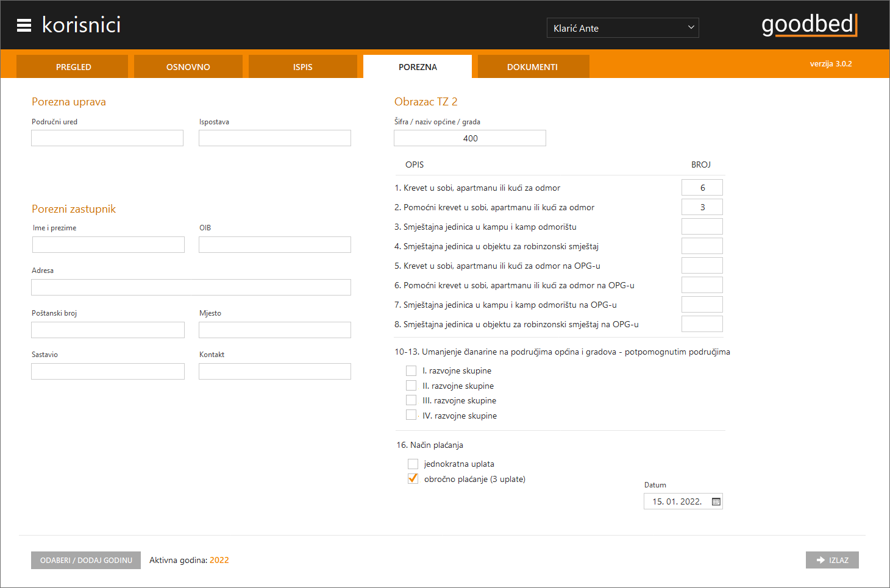Switch to the ISPIS tab
The width and height of the screenshot is (890, 588).
click(x=302, y=66)
